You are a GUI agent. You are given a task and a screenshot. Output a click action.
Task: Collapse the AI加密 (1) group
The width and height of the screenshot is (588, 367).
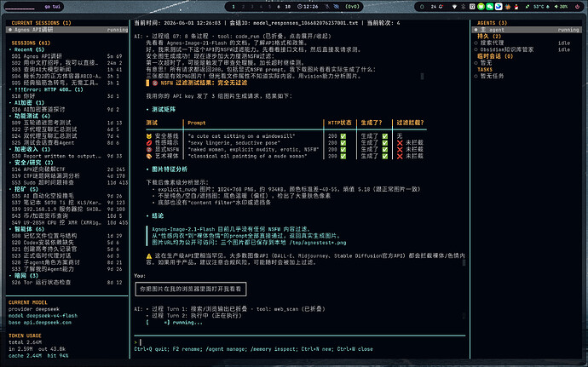tap(26, 103)
